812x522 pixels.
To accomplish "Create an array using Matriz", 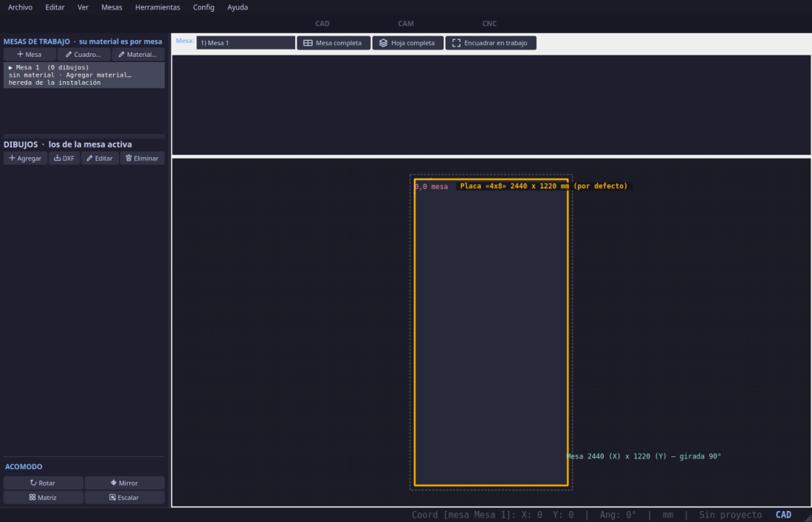I will coord(44,498).
